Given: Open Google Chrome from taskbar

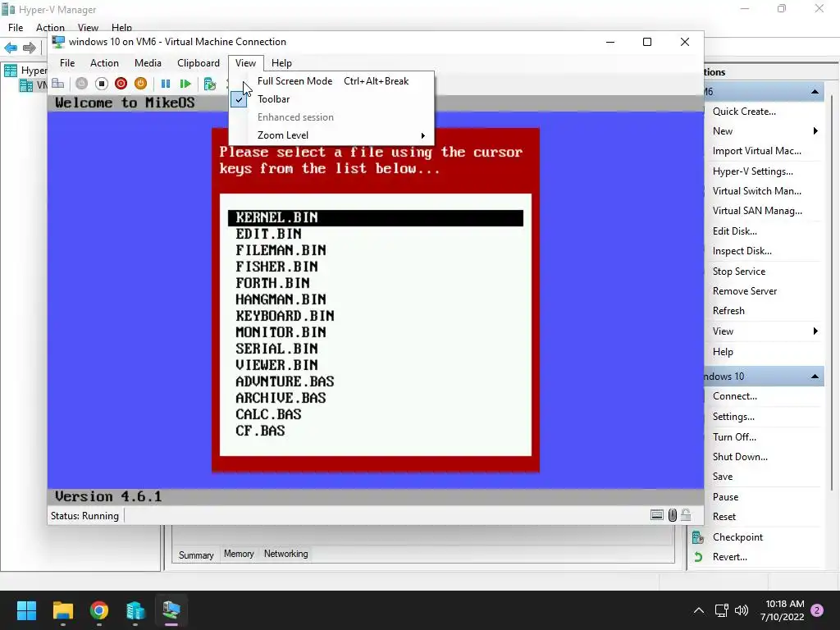Looking at the screenshot, I should [x=99, y=610].
